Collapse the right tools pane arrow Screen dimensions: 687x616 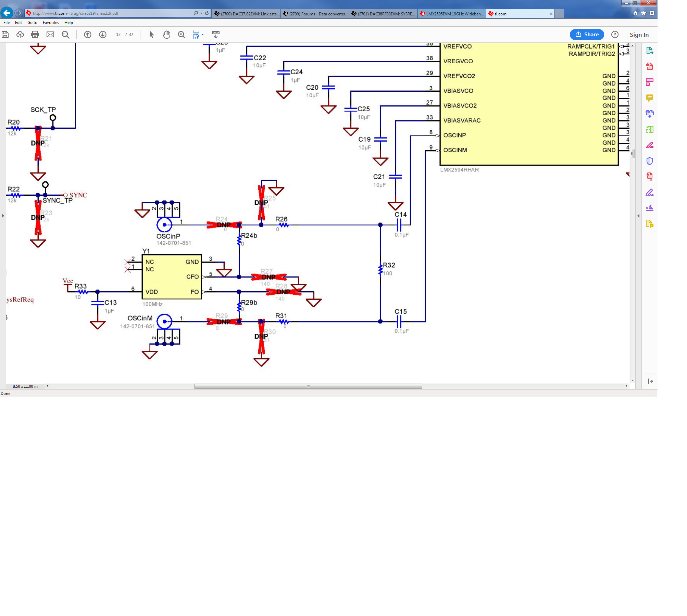click(638, 216)
